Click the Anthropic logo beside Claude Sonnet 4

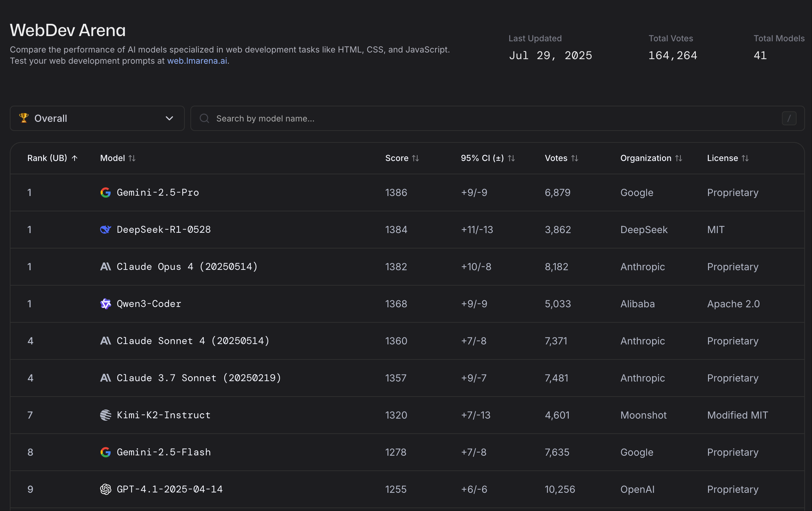105,341
